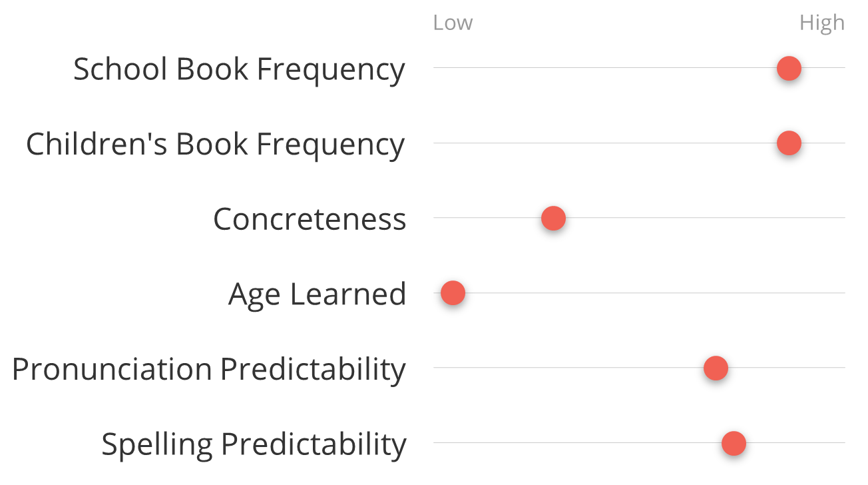868x485 pixels.
Task: Click the Age Learned label
Action: (317, 294)
